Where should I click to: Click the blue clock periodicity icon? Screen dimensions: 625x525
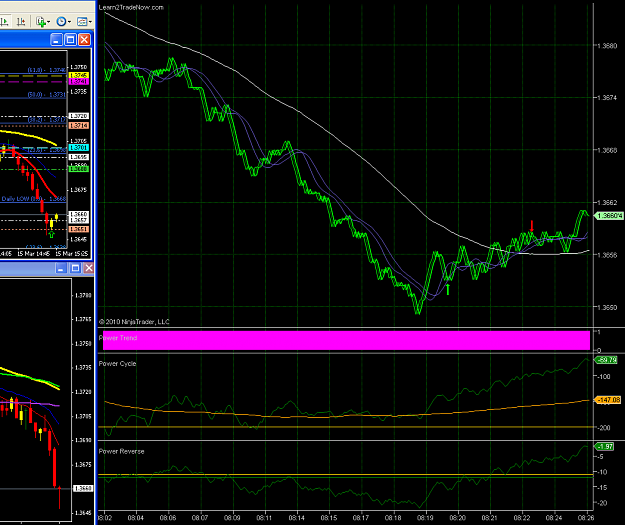[x=61, y=21]
